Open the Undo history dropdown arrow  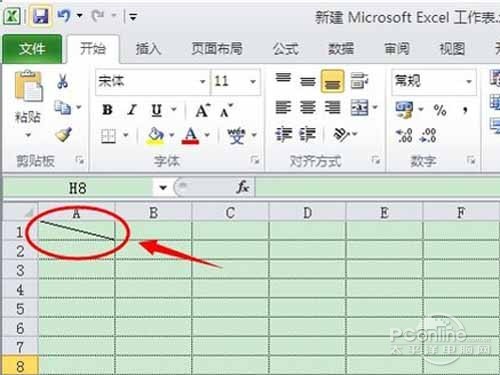(80, 15)
